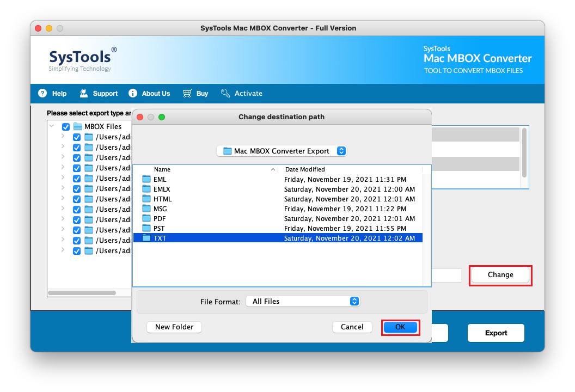This screenshot has width=575, height=392.
Task: Uncheck the second-to-last /Users folder checkbox
Action: 77,241
